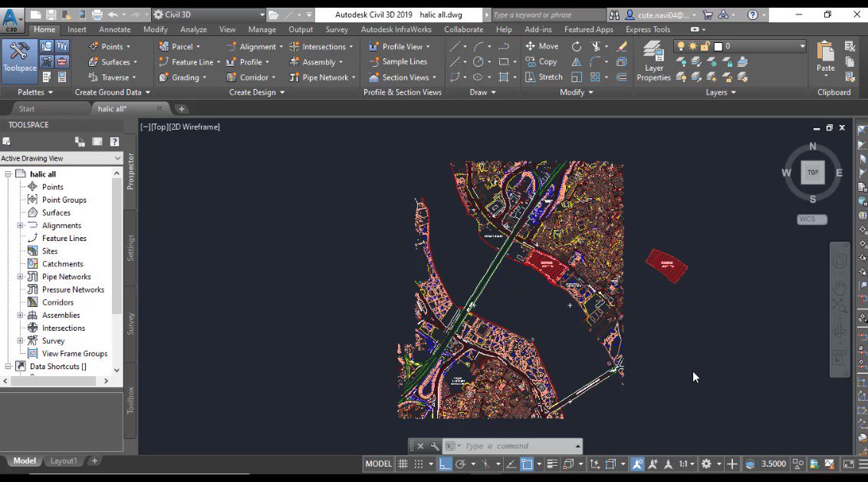Open the WCS coordinate system button
The height and width of the screenshot is (482, 868).
pyautogui.click(x=811, y=219)
